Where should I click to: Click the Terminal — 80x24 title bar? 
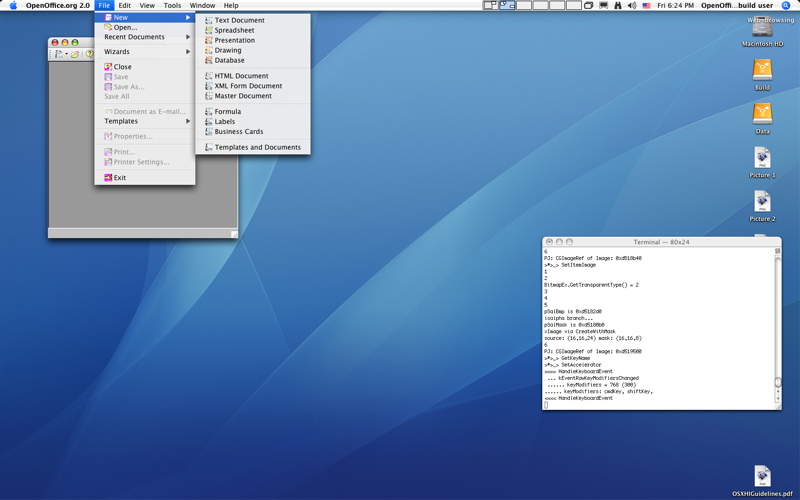pyautogui.click(x=661, y=242)
